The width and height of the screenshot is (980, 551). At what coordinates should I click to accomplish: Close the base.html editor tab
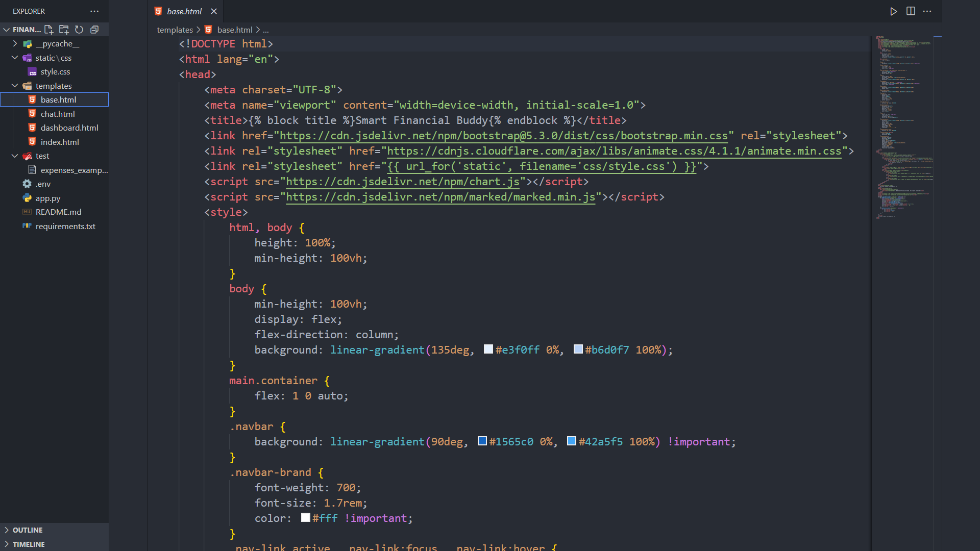[x=214, y=11]
